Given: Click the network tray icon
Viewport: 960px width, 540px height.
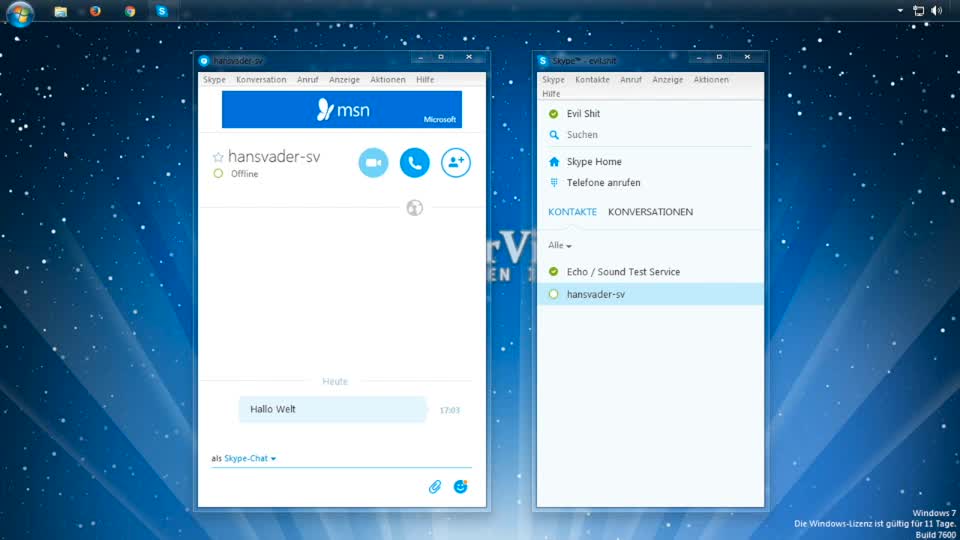Looking at the screenshot, I should pyautogui.click(x=918, y=10).
